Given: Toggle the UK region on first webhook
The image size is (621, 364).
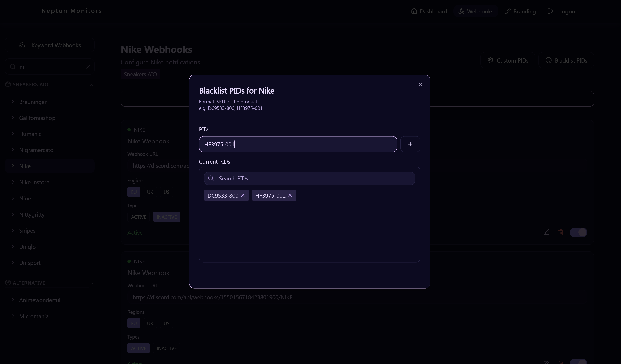Looking at the screenshot, I should [150, 192].
